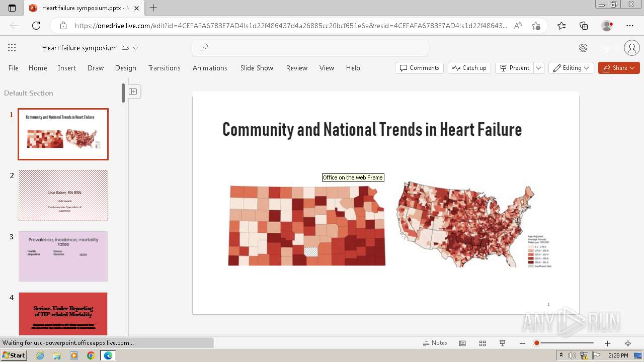
Task: Switch to the Insert tab
Action: coord(67,68)
